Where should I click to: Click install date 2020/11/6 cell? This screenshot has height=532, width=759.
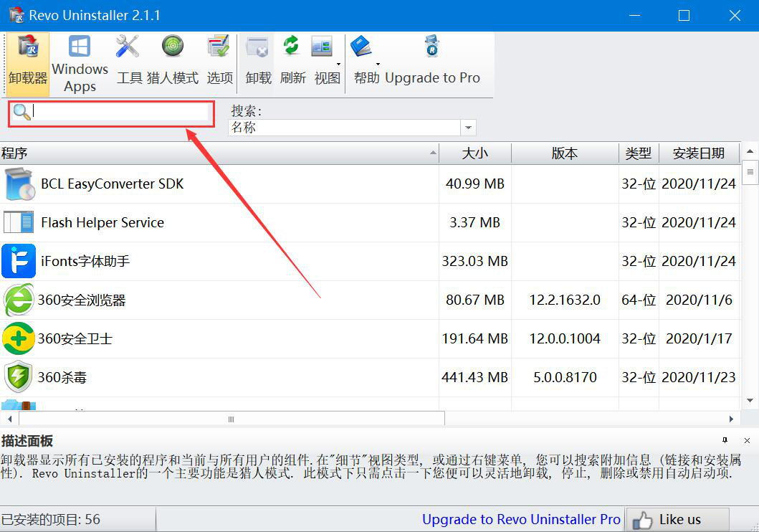tap(699, 300)
